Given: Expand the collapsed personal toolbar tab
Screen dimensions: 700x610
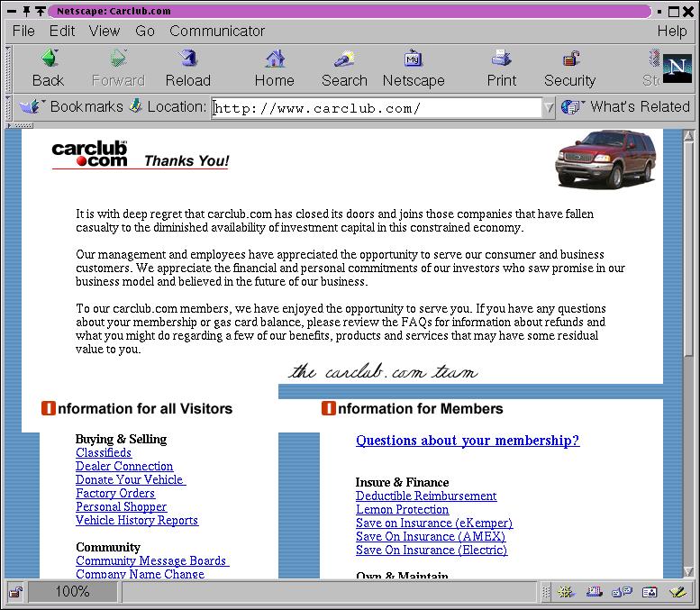Looking at the screenshot, I should [20, 125].
